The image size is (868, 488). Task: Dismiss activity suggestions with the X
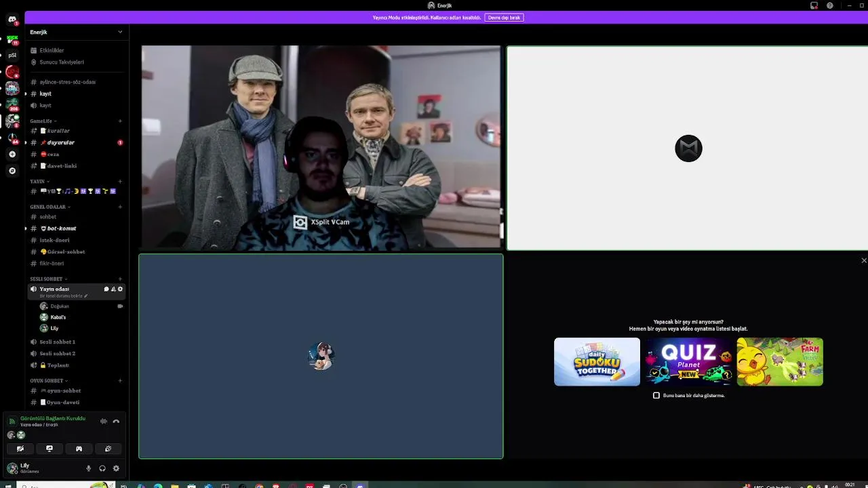pos(863,260)
